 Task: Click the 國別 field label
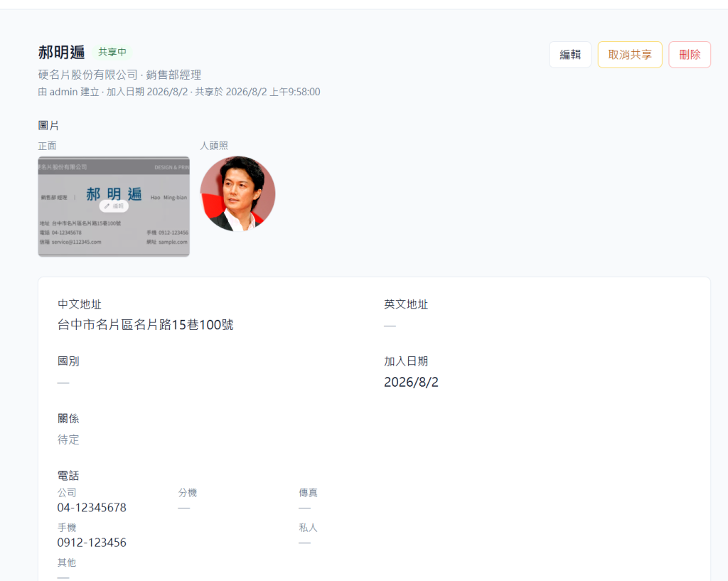tap(68, 361)
